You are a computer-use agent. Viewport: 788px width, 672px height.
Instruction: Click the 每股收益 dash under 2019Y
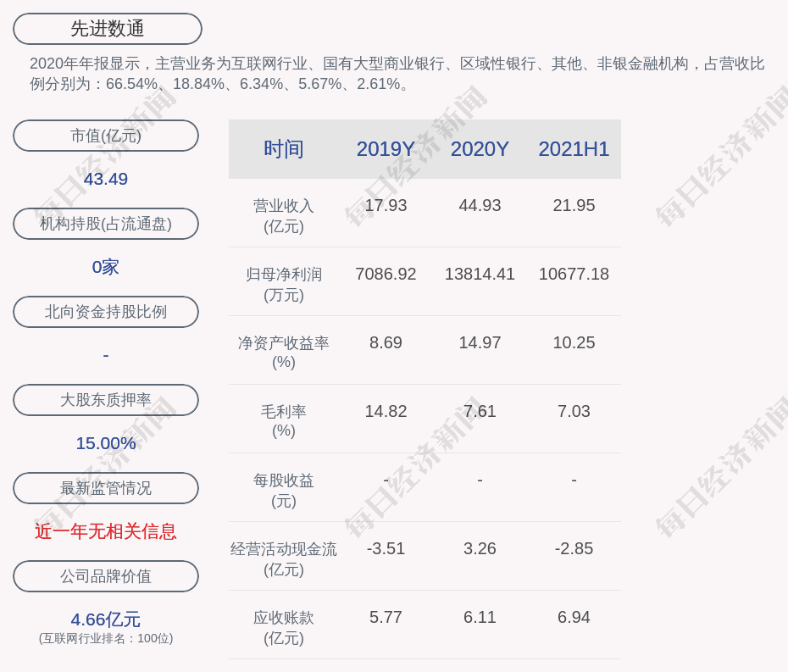pyautogui.click(x=386, y=480)
